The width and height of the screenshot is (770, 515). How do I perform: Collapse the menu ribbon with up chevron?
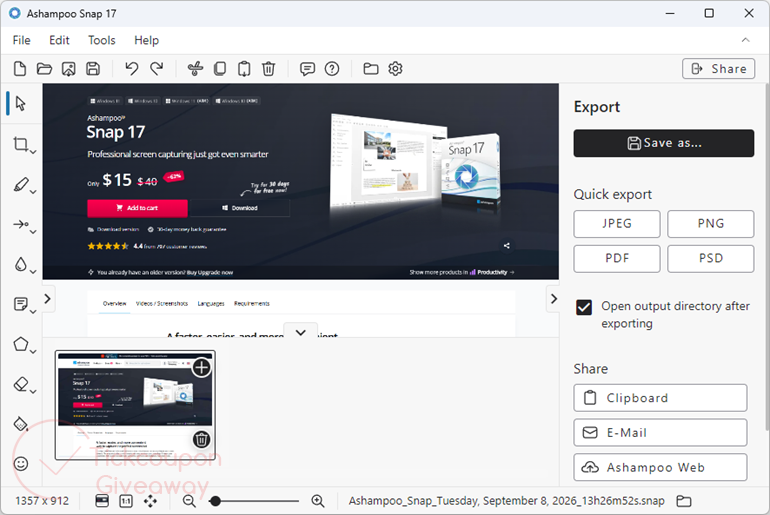tap(745, 40)
